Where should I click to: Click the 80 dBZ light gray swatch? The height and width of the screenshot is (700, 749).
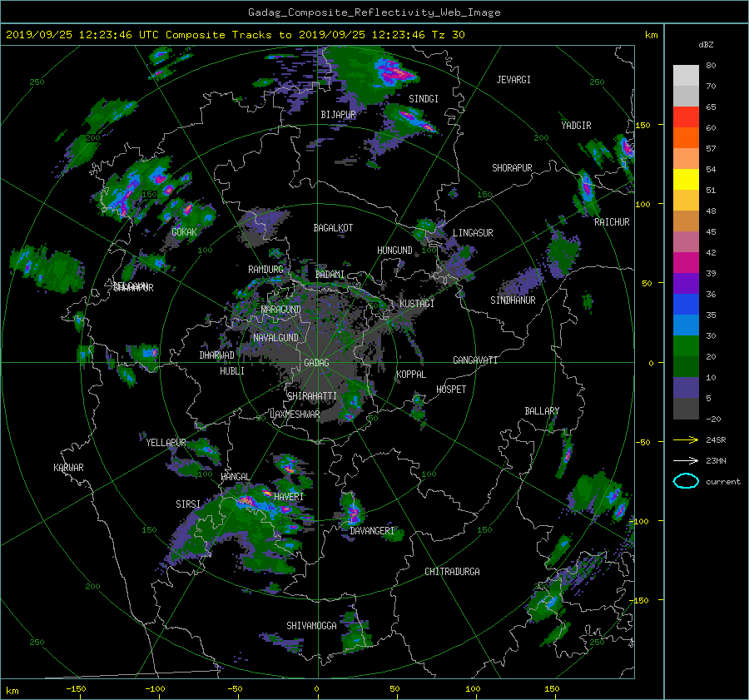pyautogui.click(x=686, y=75)
